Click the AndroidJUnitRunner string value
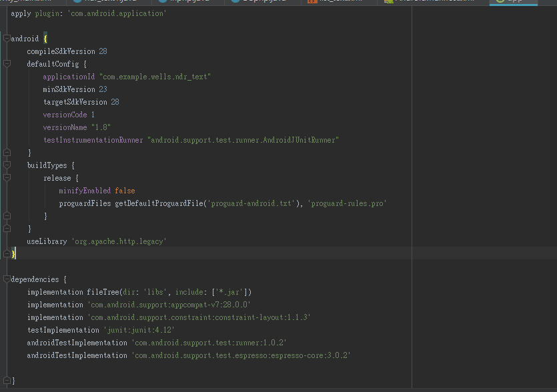This screenshot has width=557, height=392. tap(243, 140)
